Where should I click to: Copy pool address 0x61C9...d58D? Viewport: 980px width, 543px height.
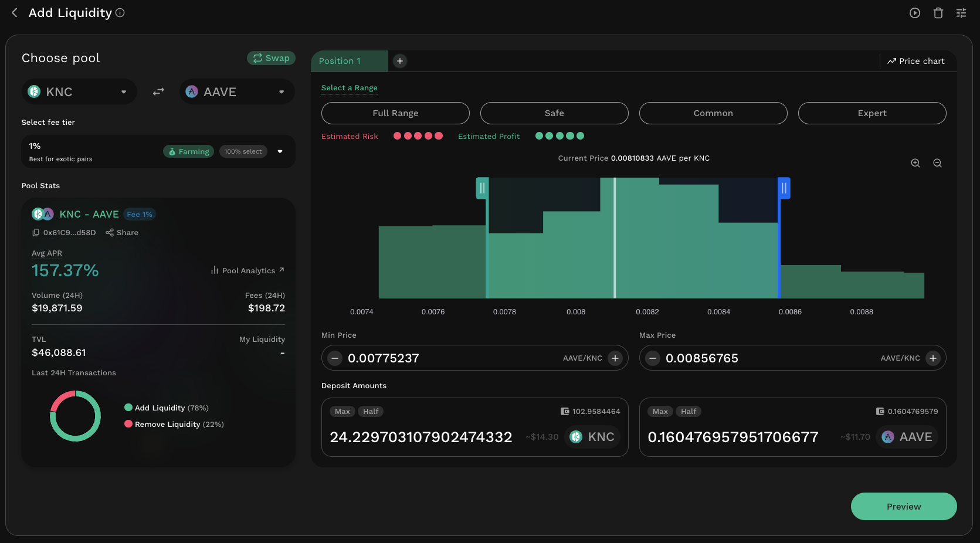click(x=36, y=233)
